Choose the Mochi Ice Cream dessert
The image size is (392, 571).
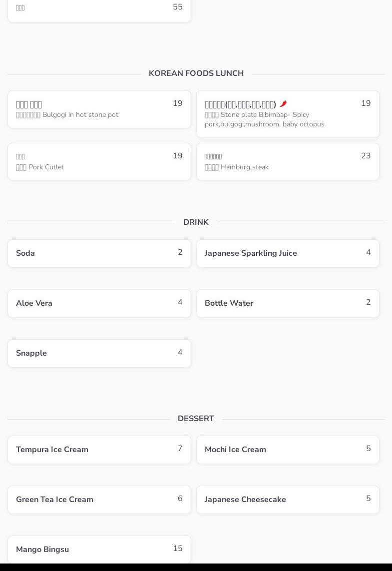[288, 450]
